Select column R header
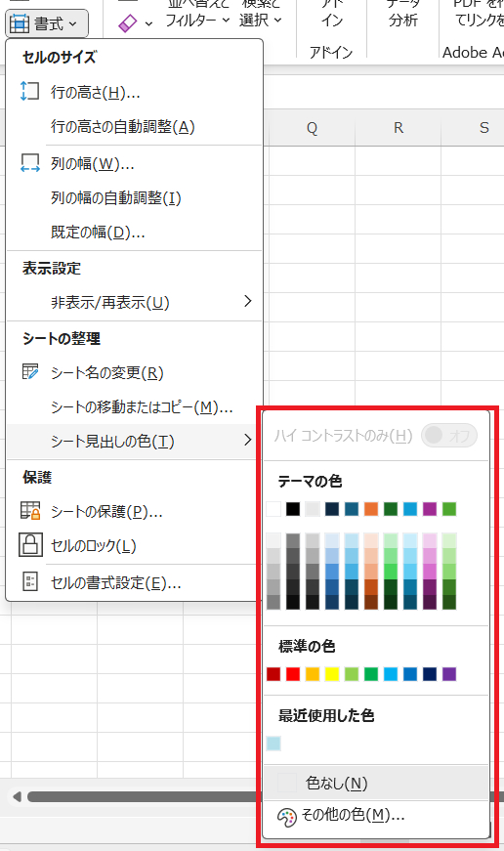Image resolution: width=504 pixels, height=851 pixels. tap(399, 128)
